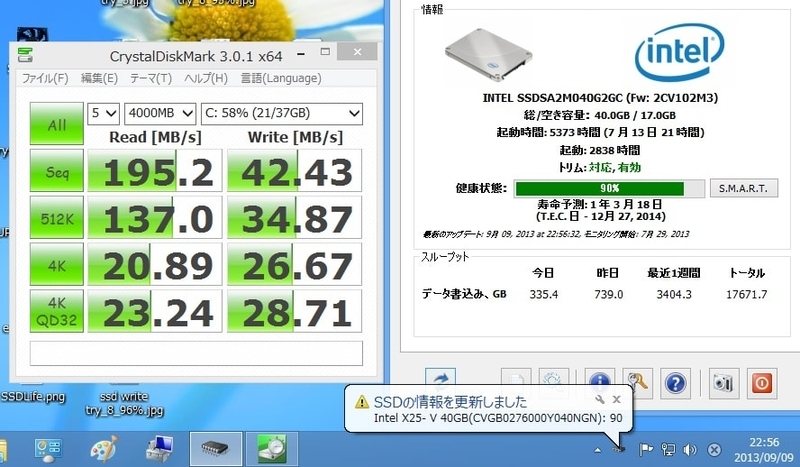
Task: Open the 編集(E) menu
Action: 99,78
